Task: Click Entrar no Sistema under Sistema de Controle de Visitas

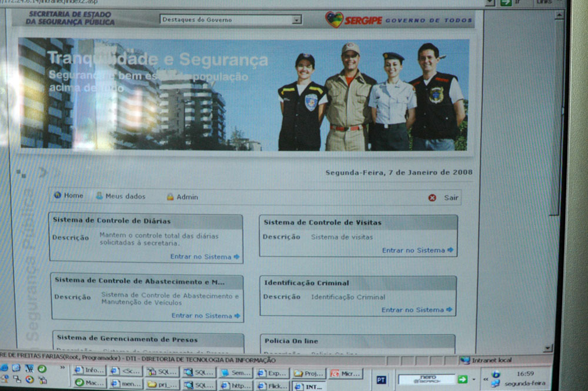Action: click(x=417, y=250)
